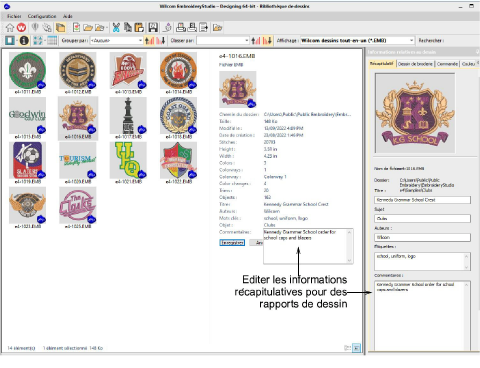Cut selection with the scissors icon
Image resolution: width=480 pixels, height=368 pixels.
point(116,28)
